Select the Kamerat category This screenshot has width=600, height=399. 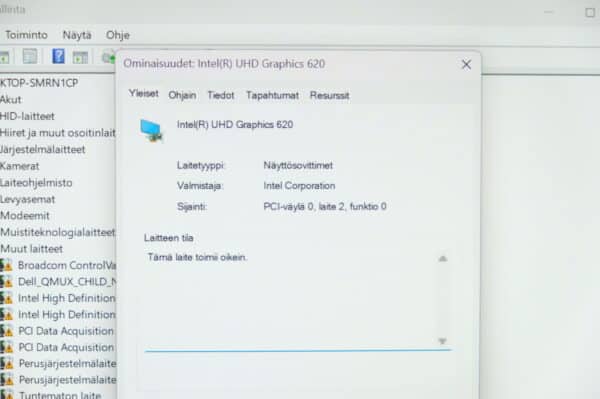click(20, 166)
